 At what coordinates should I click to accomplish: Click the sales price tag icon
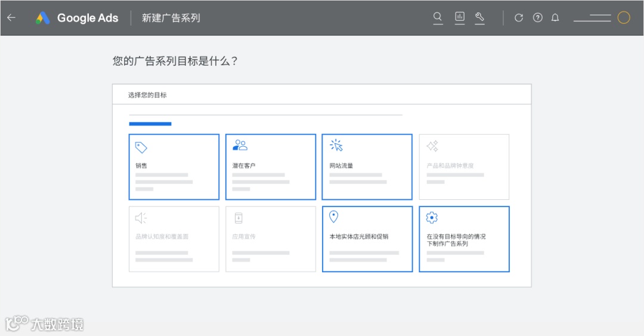point(141,147)
